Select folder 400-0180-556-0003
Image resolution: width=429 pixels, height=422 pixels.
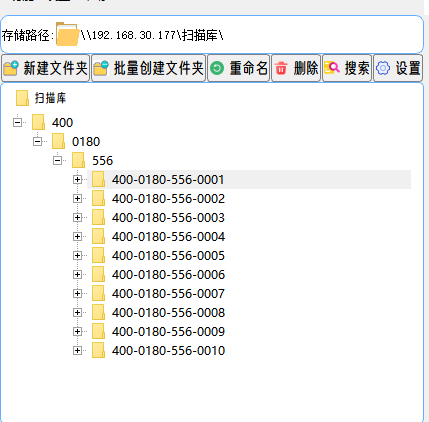tap(168, 218)
